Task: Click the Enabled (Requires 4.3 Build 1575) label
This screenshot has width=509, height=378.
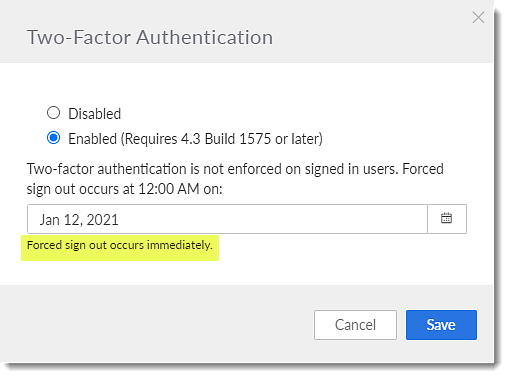Action: 195,139
